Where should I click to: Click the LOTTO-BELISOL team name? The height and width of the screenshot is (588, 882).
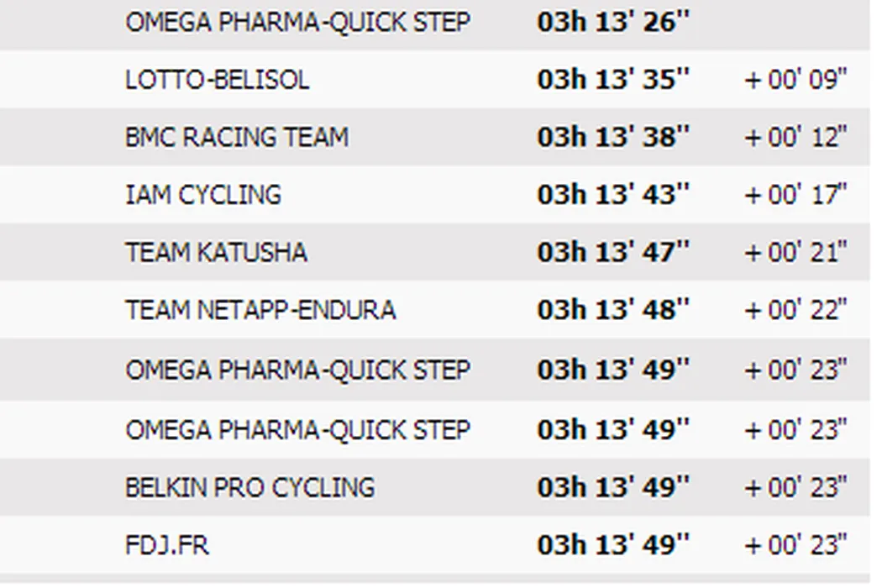point(217,80)
